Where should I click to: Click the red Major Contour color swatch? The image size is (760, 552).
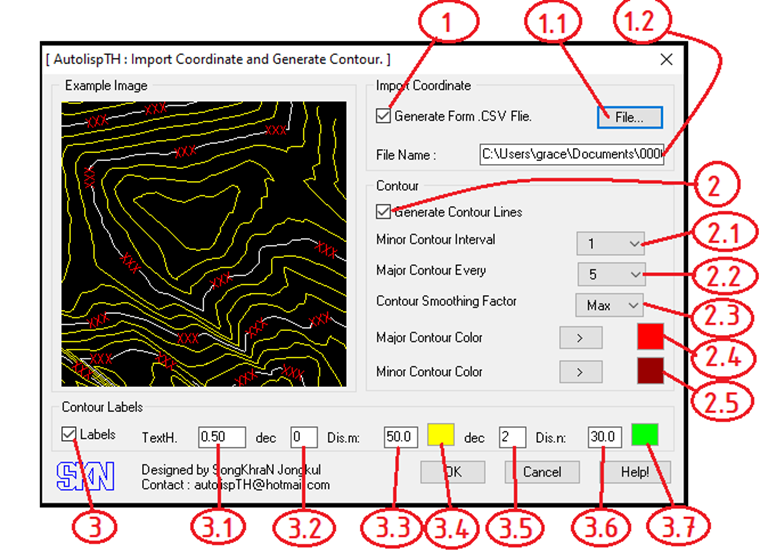(x=650, y=336)
